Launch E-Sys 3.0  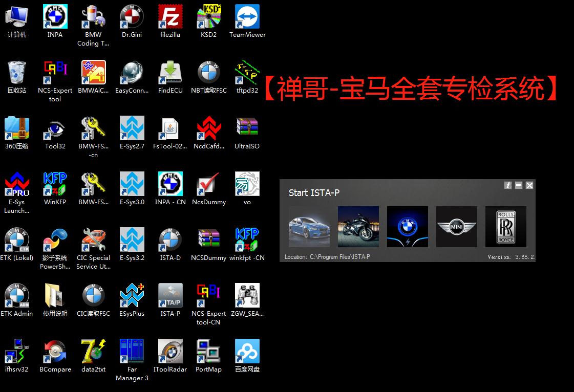132,183
